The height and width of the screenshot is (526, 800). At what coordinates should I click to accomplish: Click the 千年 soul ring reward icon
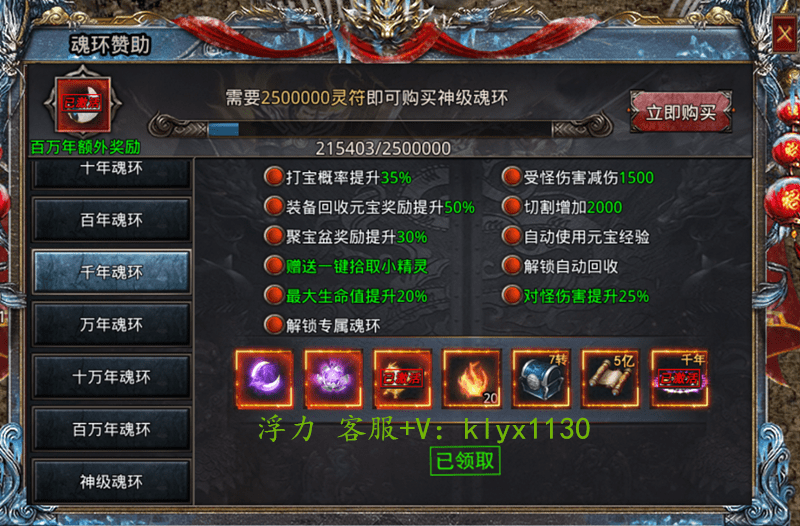point(680,379)
